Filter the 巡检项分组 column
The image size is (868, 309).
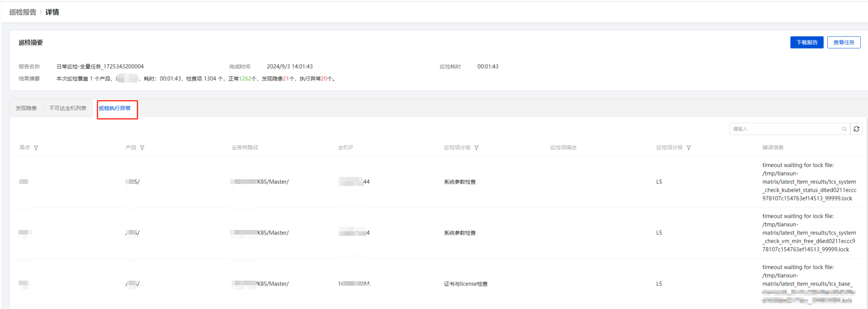[476, 148]
